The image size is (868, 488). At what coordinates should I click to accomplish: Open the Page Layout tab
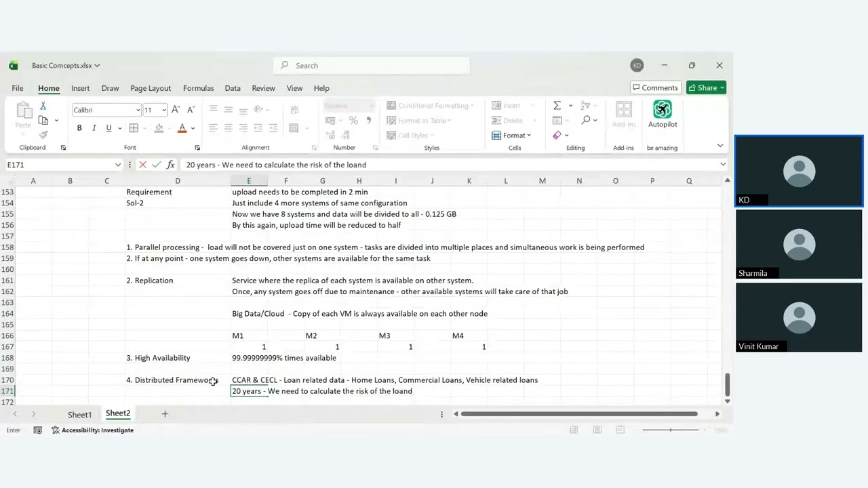(x=151, y=88)
